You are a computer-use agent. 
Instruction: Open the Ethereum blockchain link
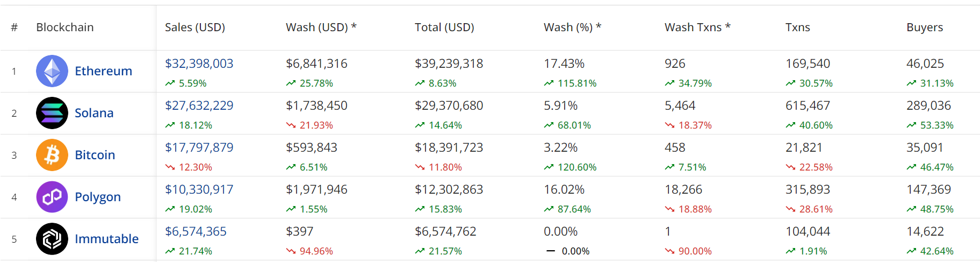pyautogui.click(x=103, y=71)
